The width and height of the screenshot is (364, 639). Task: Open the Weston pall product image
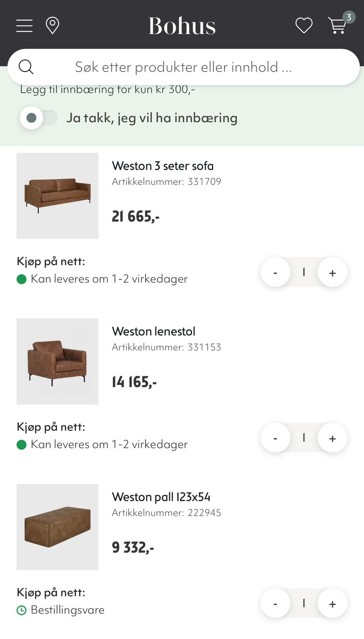57,527
